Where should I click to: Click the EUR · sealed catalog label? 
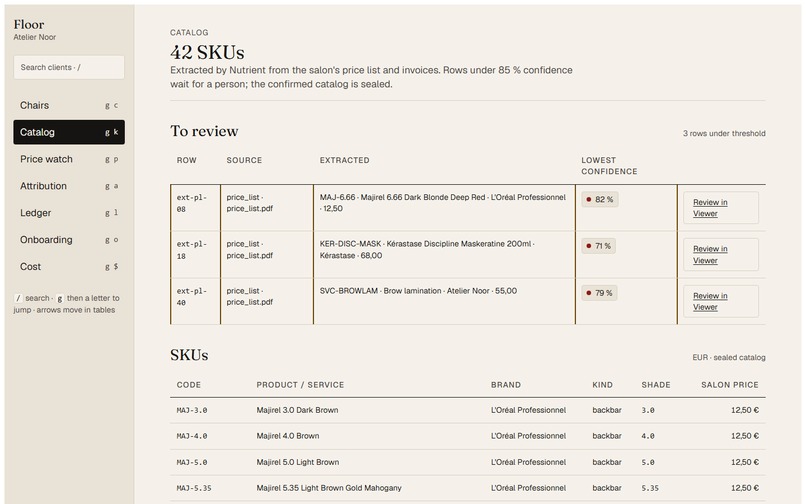click(728, 357)
